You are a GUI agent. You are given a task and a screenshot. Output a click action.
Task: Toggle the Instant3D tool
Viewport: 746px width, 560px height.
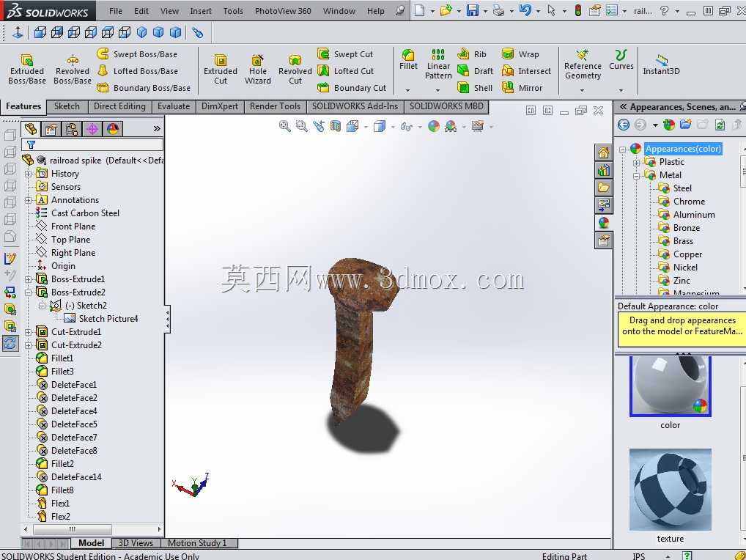[661, 65]
